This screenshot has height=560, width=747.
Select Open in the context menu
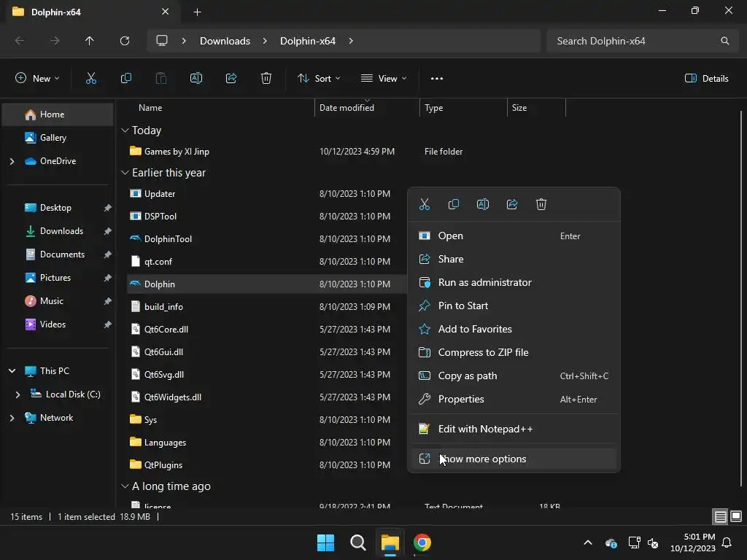coord(514,236)
